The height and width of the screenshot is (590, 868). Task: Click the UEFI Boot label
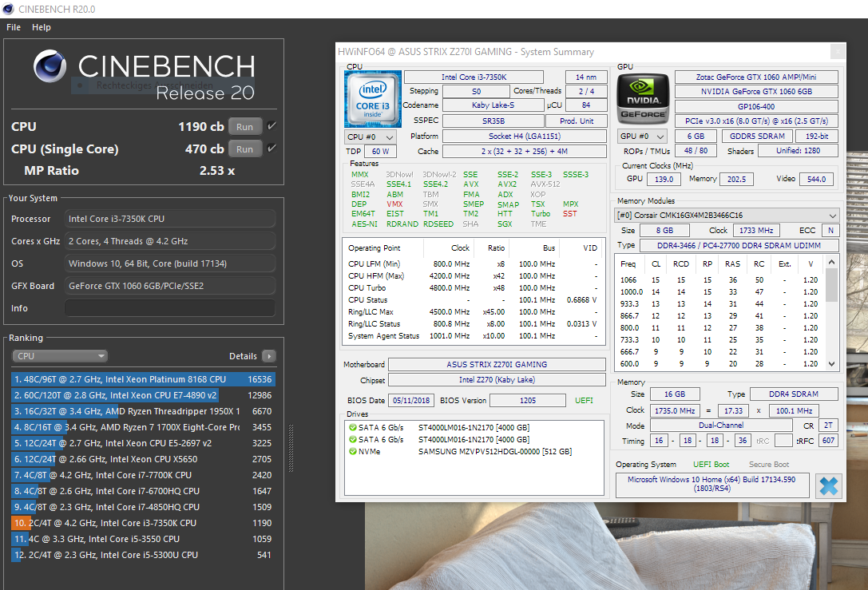[x=711, y=465]
